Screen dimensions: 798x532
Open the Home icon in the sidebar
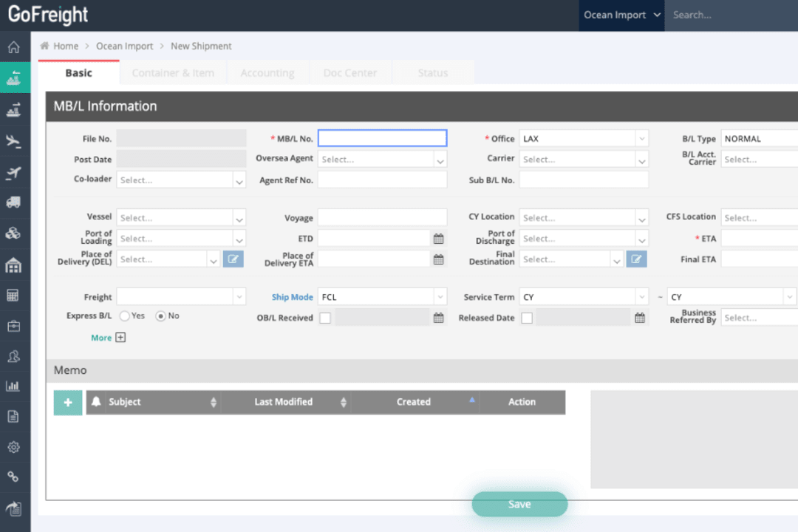point(15,47)
